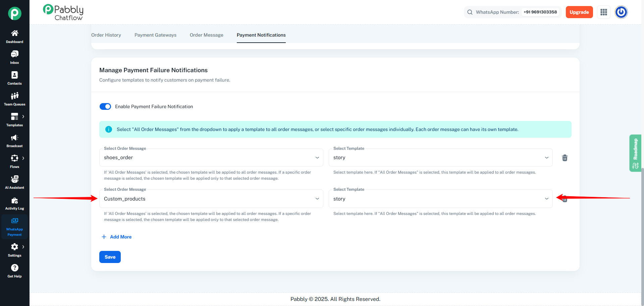Image resolution: width=644 pixels, height=306 pixels.
Task: Go to Contacts icon in sidebar
Action: tap(15, 75)
